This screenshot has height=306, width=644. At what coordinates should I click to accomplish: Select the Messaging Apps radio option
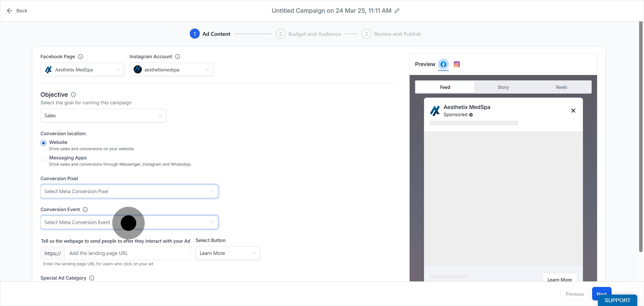(x=44, y=158)
